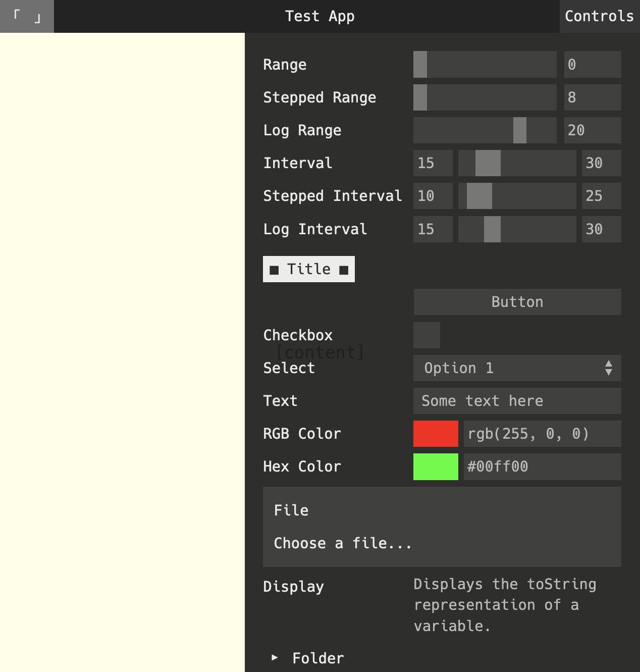
Task: Click the select stepper arrows icon
Action: [x=609, y=368]
